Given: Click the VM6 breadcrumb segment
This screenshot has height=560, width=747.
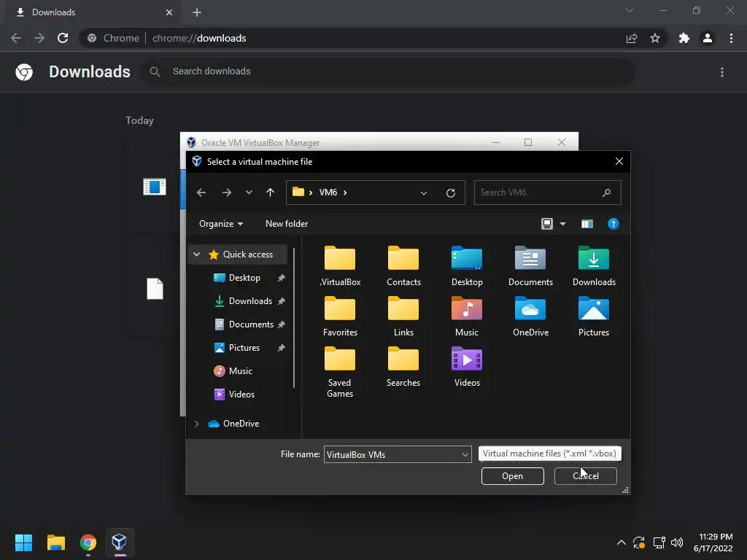Looking at the screenshot, I should pos(328,192).
